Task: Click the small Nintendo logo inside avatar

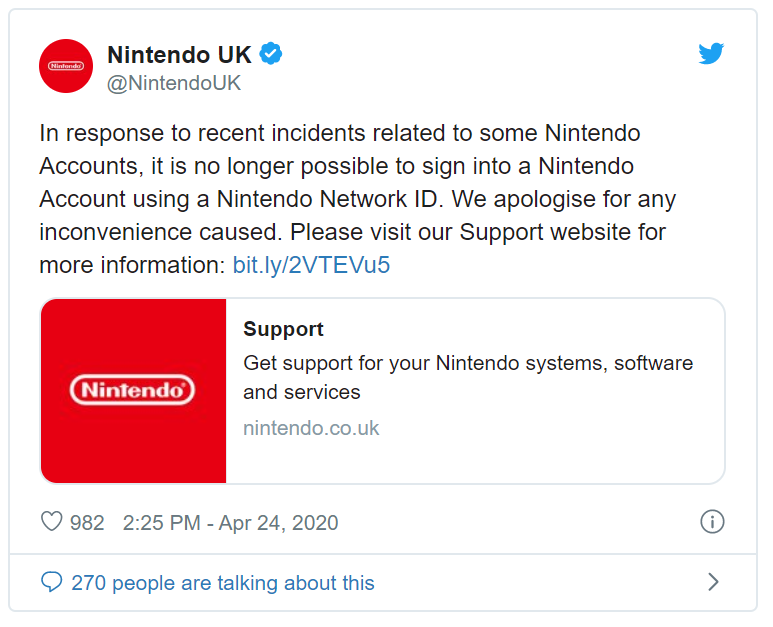Action: (66, 66)
